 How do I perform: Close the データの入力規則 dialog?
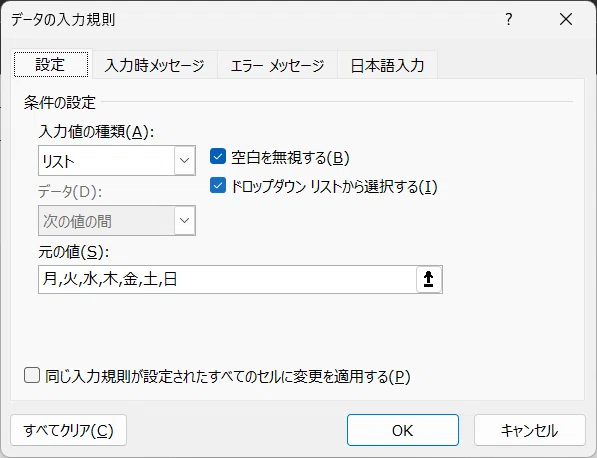[566, 19]
